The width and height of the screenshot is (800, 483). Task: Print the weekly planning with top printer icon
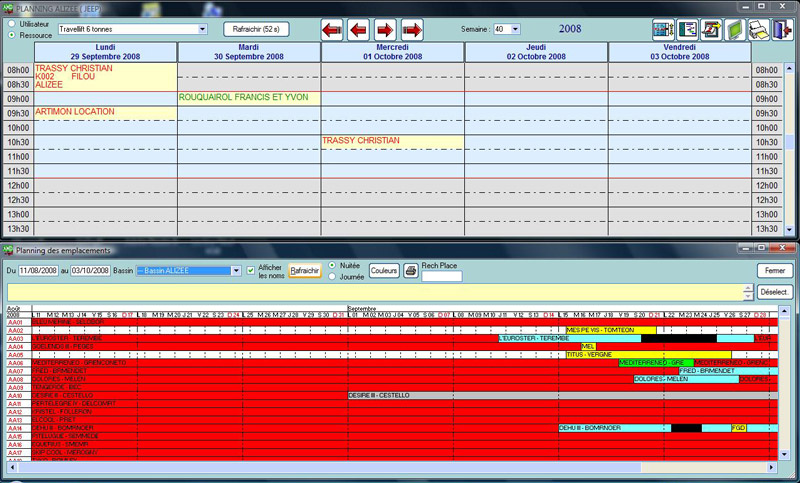(760, 29)
